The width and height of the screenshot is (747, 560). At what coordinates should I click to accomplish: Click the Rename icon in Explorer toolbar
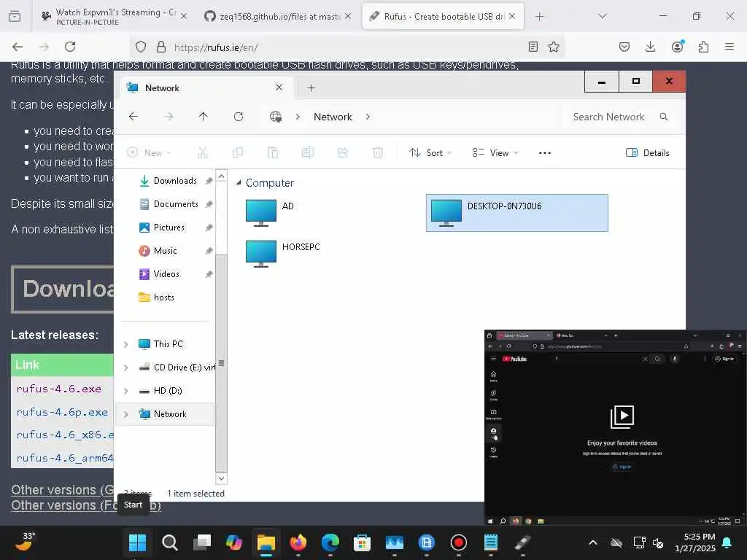(308, 152)
